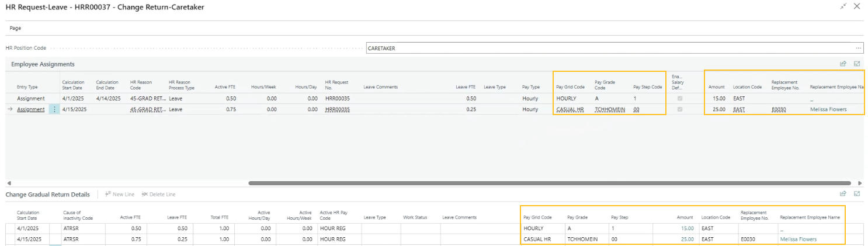Toggle salary default checkbox in HOURLY row
Screen dimensions: 868x246
point(678,99)
